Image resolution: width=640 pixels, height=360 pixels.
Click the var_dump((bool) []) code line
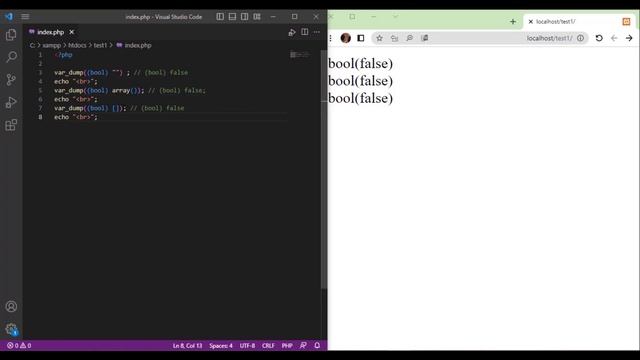119,108
